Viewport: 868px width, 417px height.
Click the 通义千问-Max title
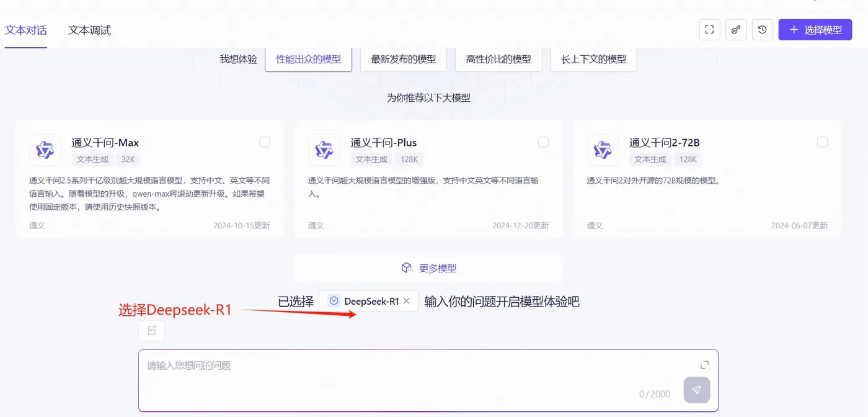click(x=105, y=143)
